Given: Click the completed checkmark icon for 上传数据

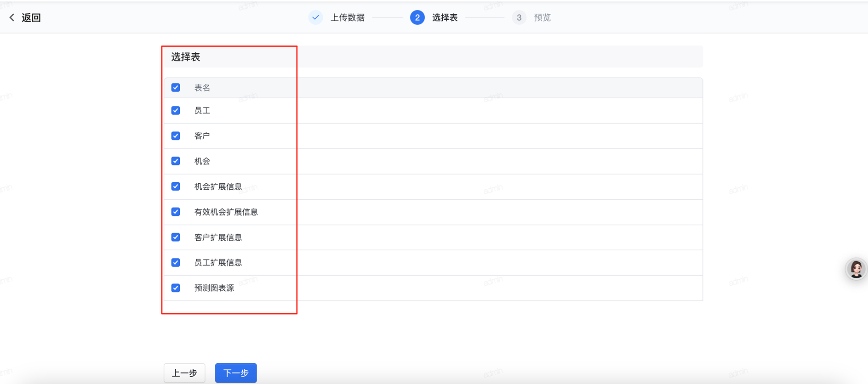Looking at the screenshot, I should coord(316,17).
